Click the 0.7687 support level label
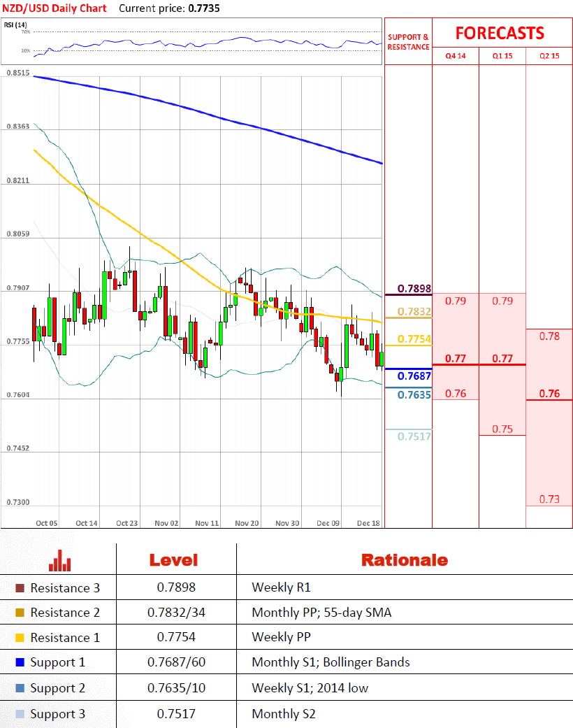The height and width of the screenshot is (728, 573). click(x=414, y=376)
